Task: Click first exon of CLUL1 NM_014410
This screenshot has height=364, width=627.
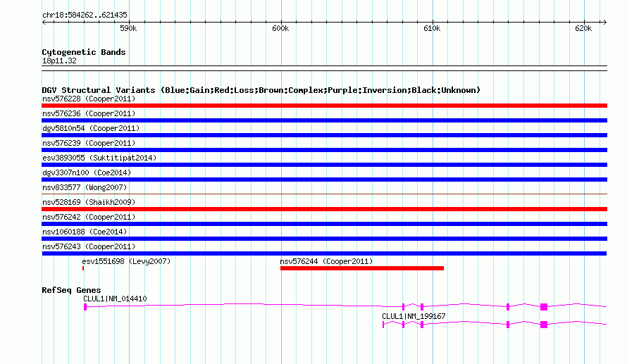Action: pos(85,307)
